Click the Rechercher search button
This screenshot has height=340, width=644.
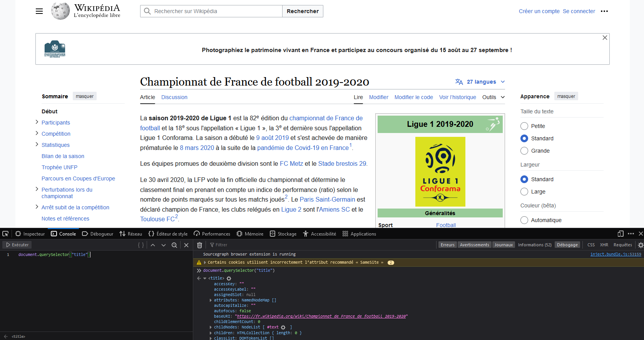[303, 11]
